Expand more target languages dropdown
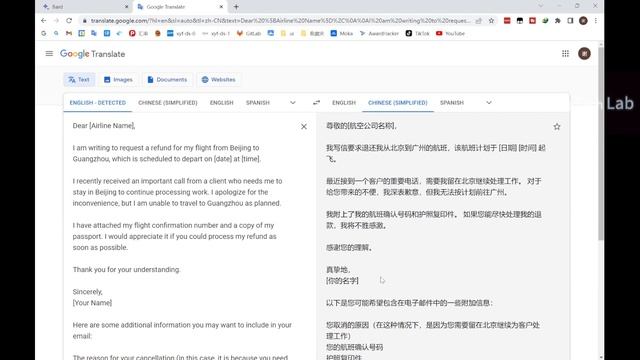 489,102
